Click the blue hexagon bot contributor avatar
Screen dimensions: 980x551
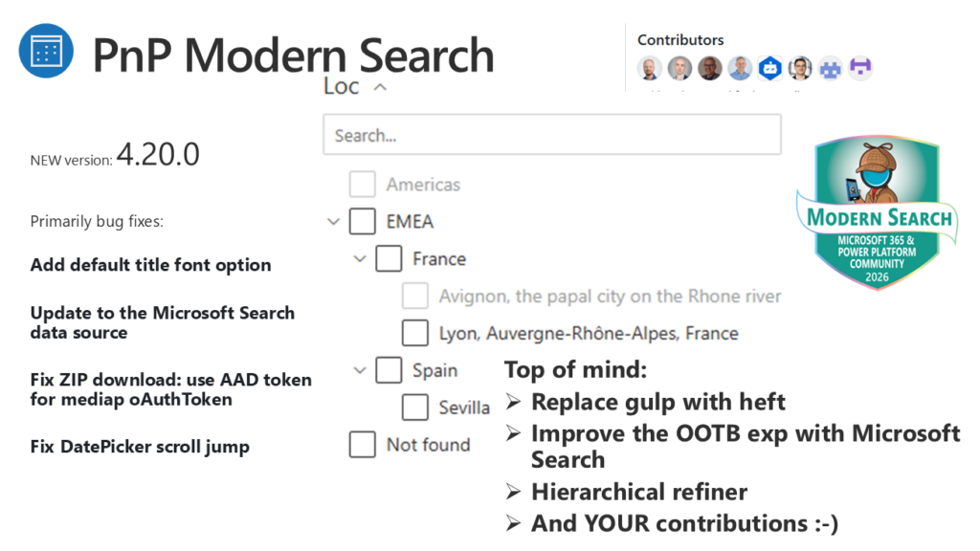click(x=770, y=68)
